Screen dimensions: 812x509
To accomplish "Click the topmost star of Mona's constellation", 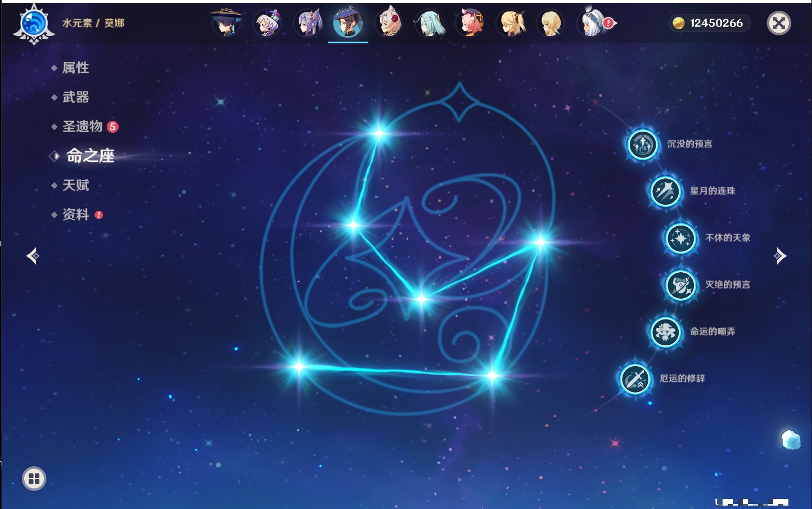I will click(x=380, y=133).
